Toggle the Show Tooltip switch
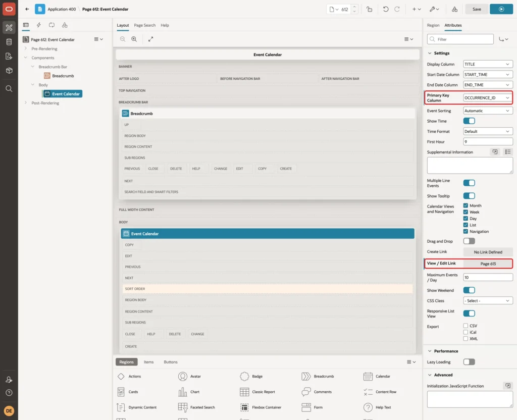Screen dimensions: 517x420 point(469,196)
